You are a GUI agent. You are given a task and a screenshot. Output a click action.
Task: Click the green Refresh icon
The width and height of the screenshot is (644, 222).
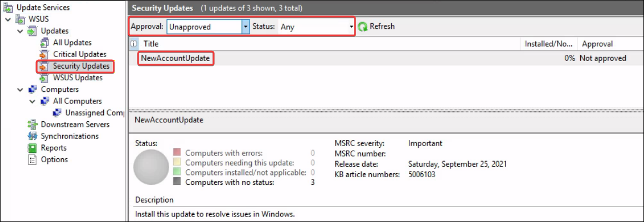point(363,27)
